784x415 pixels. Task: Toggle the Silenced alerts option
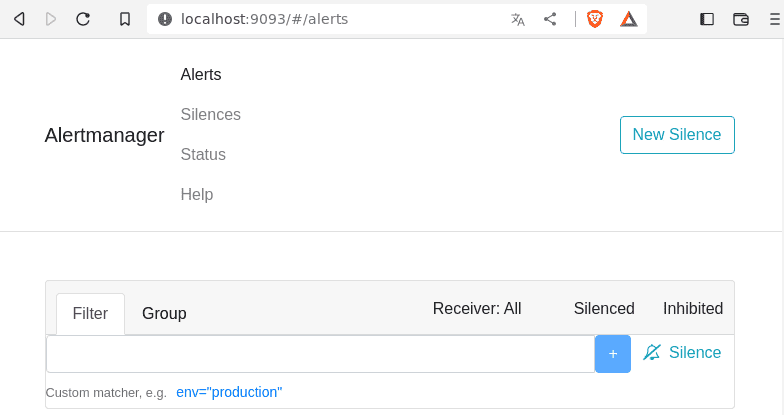[x=604, y=308]
